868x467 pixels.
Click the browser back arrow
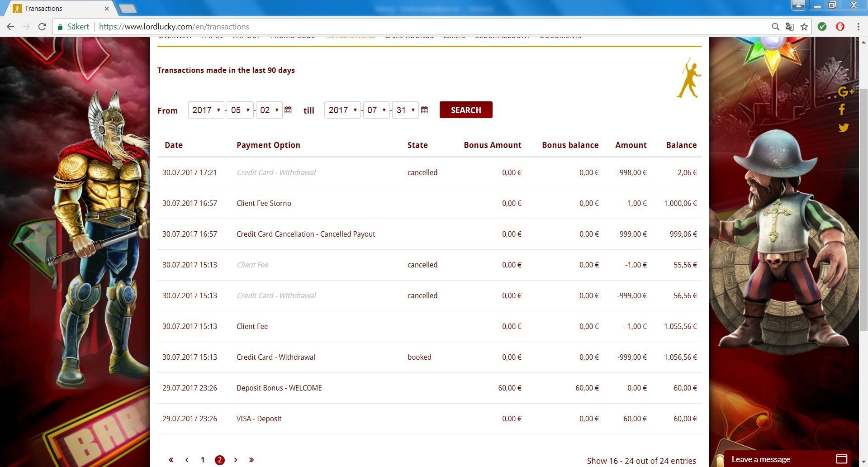[x=10, y=27]
